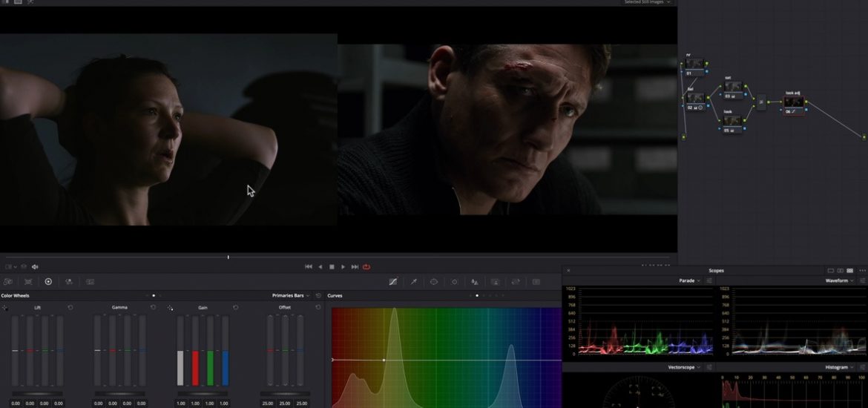Open the 3D stereoscopic palette
This screenshot has height=408, width=868.
[536, 282]
